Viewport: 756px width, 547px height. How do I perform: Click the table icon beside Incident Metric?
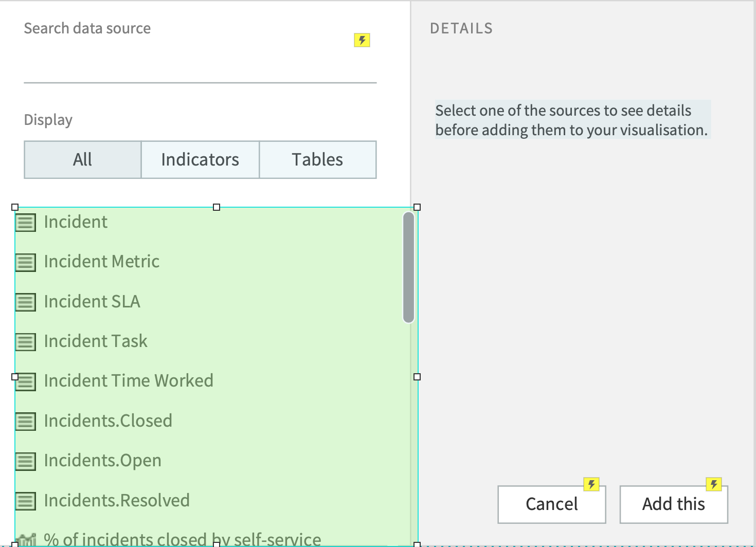[25, 262]
